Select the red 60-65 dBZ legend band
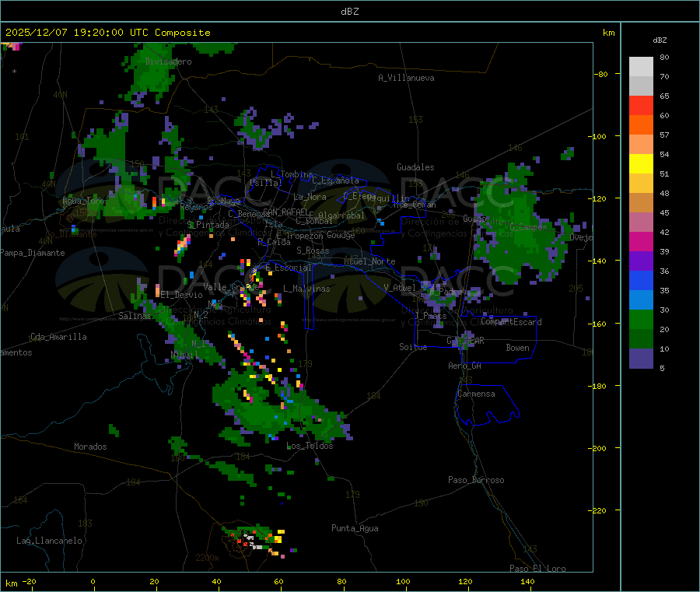700x592 pixels. pyautogui.click(x=641, y=106)
